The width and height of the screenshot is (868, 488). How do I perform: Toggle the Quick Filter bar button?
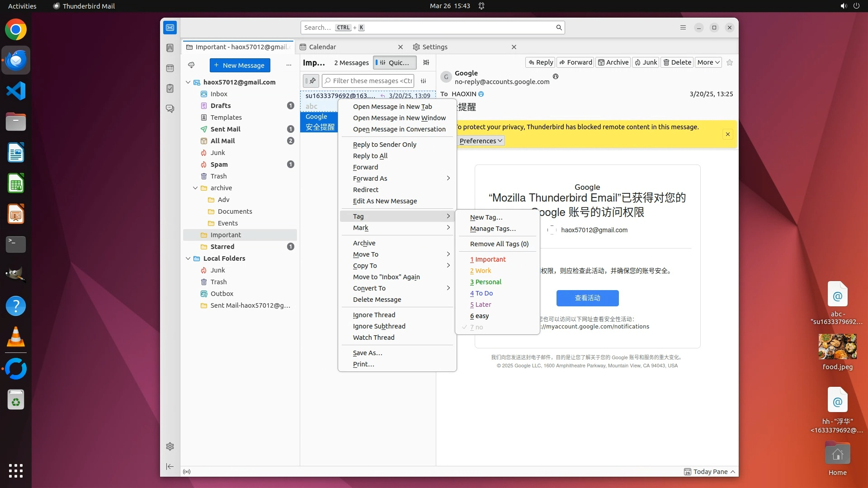[395, 63]
